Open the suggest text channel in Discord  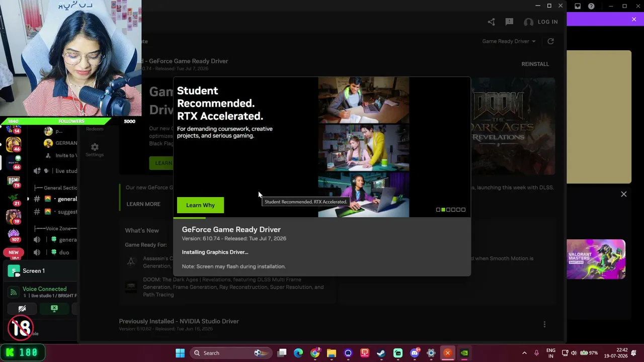tap(55, 212)
